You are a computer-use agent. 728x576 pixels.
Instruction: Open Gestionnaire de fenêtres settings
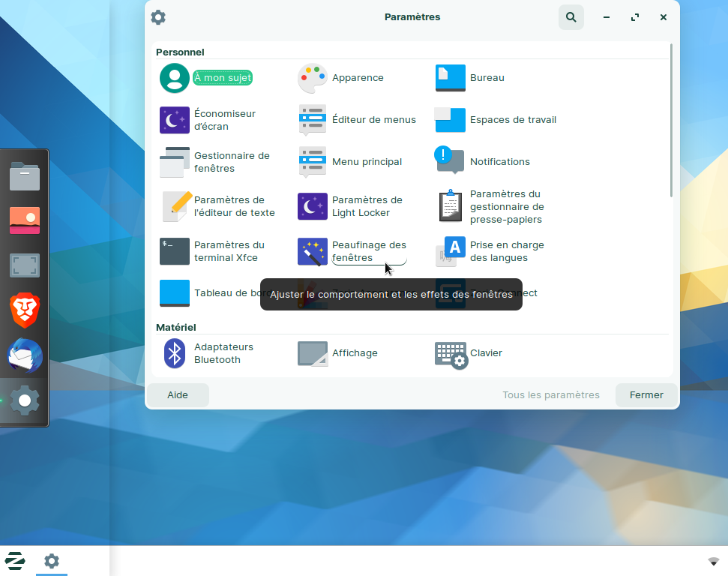pos(175,162)
